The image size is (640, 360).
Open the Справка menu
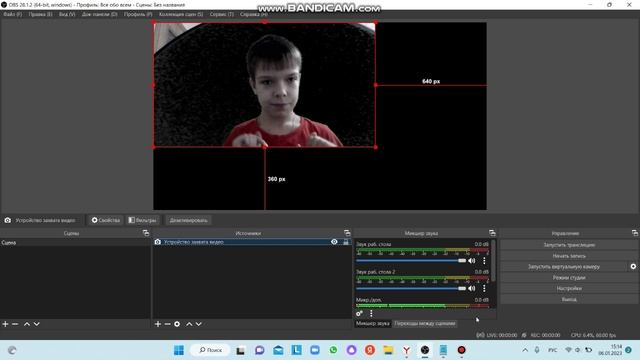pyautogui.click(x=253, y=14)
